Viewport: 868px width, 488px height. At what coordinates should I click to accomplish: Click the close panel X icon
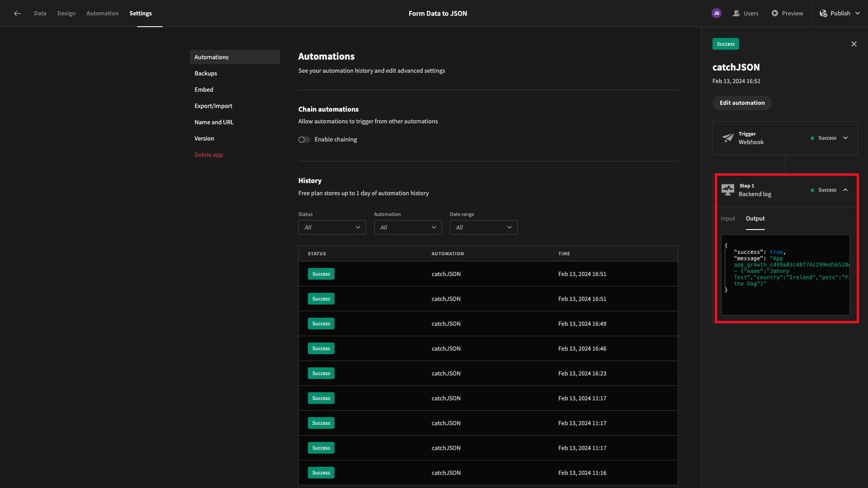[854, 43]
